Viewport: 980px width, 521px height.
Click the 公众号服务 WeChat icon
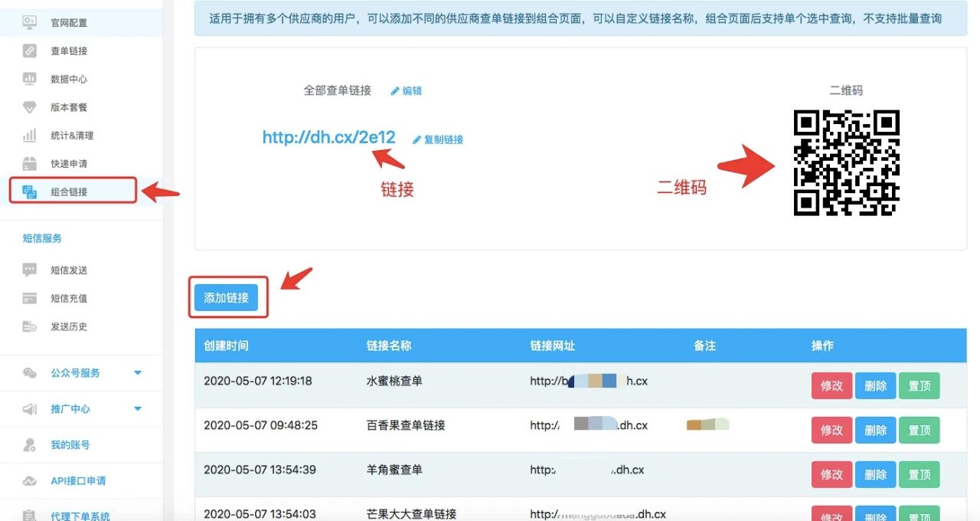(x=29, y=373)
